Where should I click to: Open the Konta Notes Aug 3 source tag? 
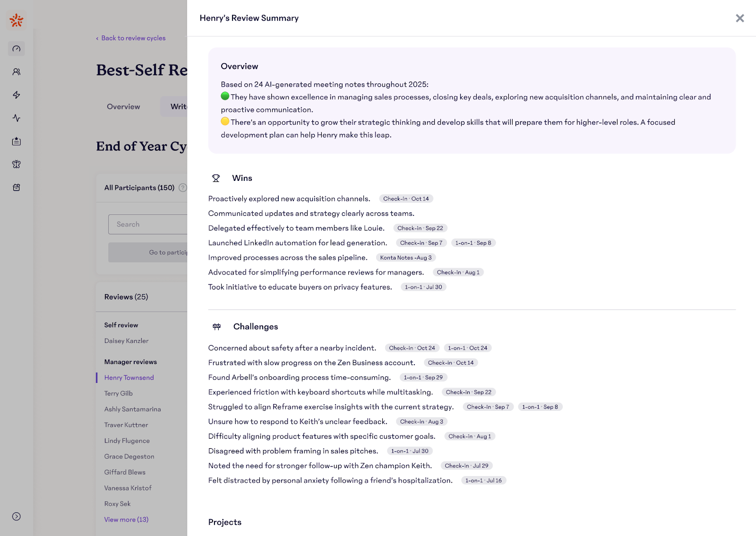click(406, 258)
